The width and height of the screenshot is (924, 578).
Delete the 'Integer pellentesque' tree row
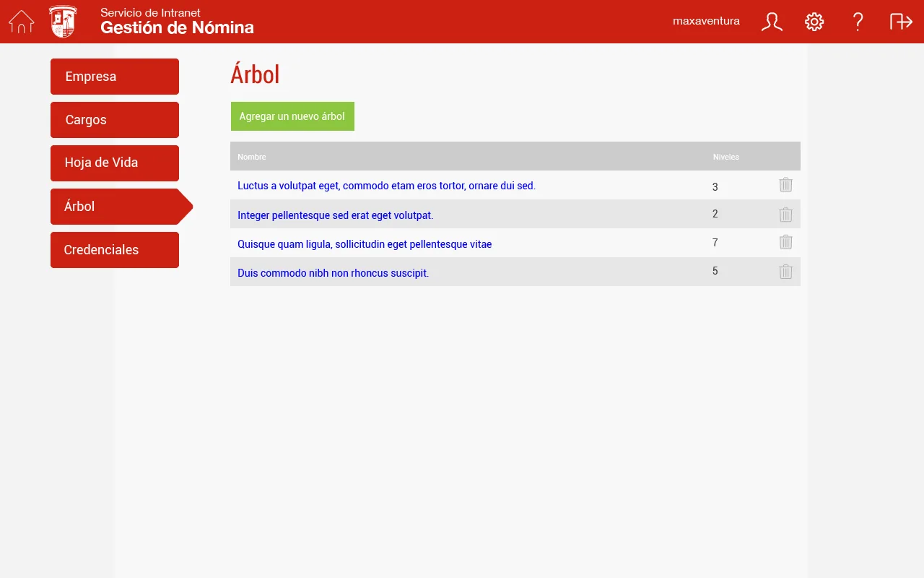click(x=786, y=215)
